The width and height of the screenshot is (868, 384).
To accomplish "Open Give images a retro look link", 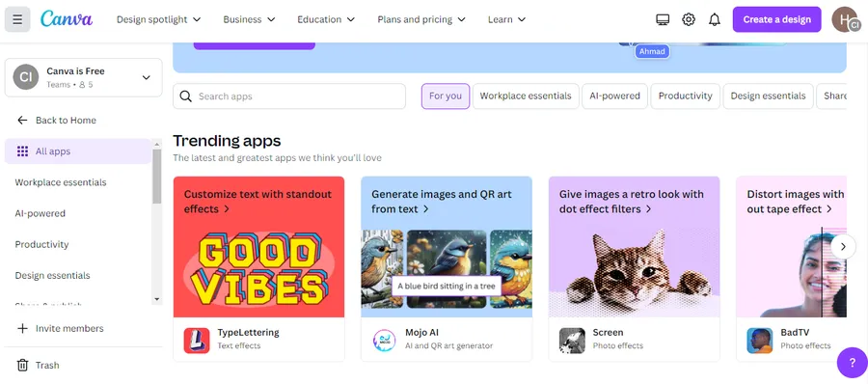I will click(632, 202).
